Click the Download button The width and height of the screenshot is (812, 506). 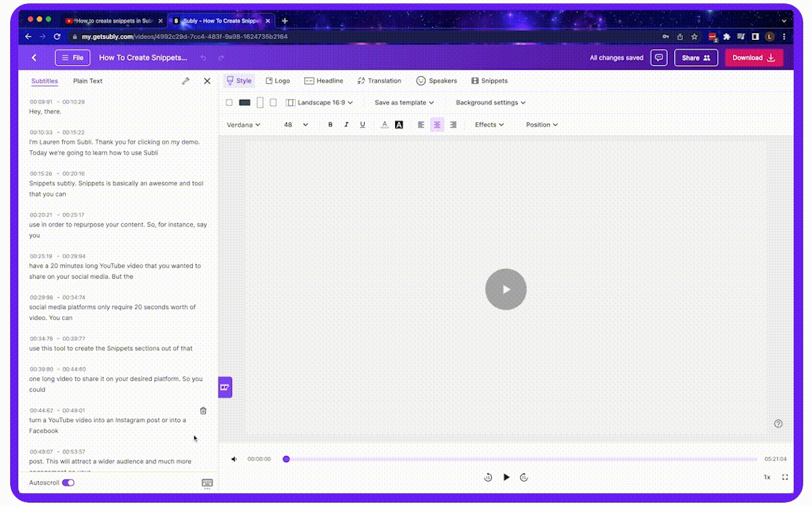(x=754, y=58)
